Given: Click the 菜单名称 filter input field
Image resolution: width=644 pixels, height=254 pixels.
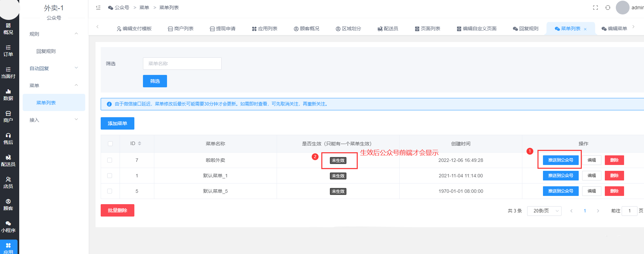Looking at the screenshot, I should point(182,64).
